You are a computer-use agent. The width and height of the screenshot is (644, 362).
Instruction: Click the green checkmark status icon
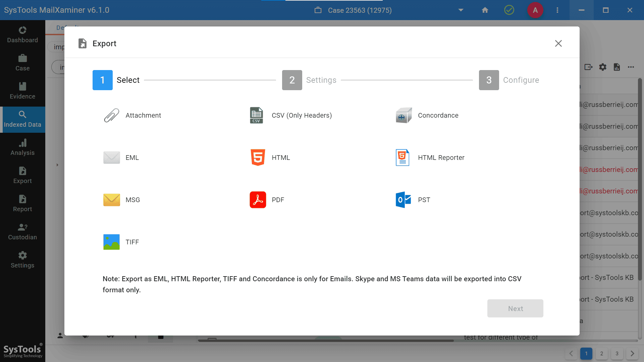click(x=509, y=10)
